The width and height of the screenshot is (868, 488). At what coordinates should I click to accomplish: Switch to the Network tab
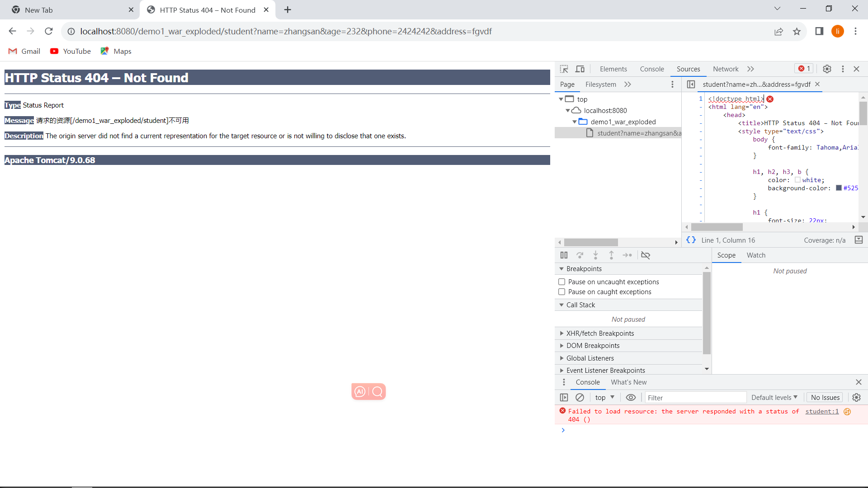click(726, 69)
